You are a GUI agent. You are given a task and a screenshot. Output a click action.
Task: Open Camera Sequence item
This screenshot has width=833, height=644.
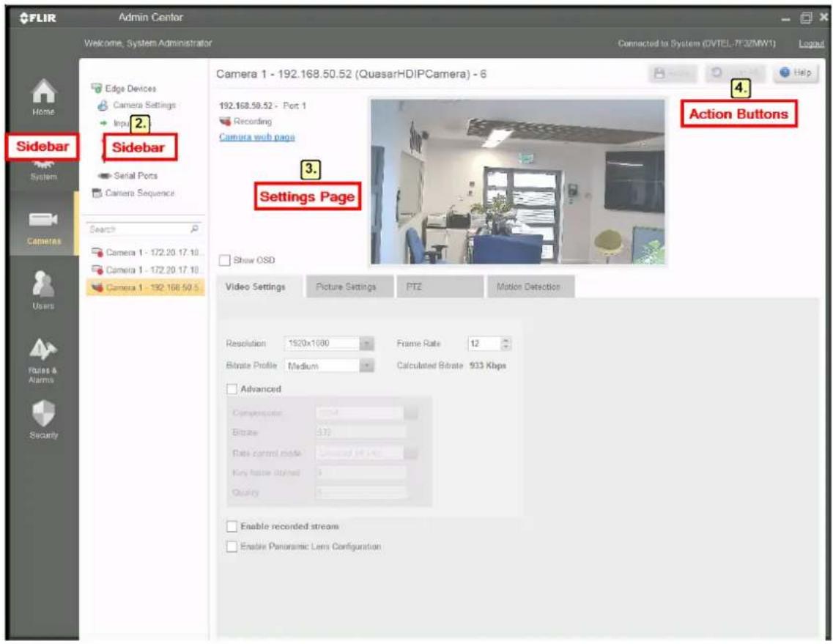(133, 193)
